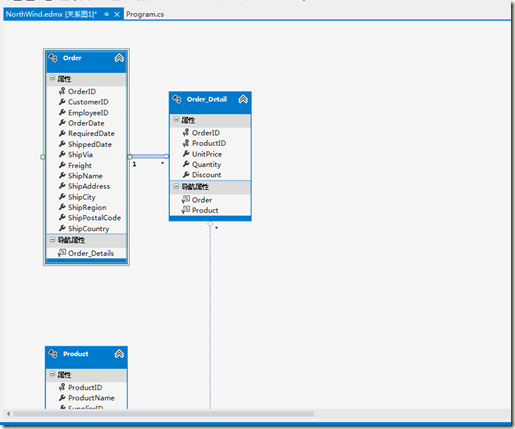Viewport: 515px width, 429px height.
Task: Select OrderID key icon in Order_Detail
Action: [x=186, y=133]
